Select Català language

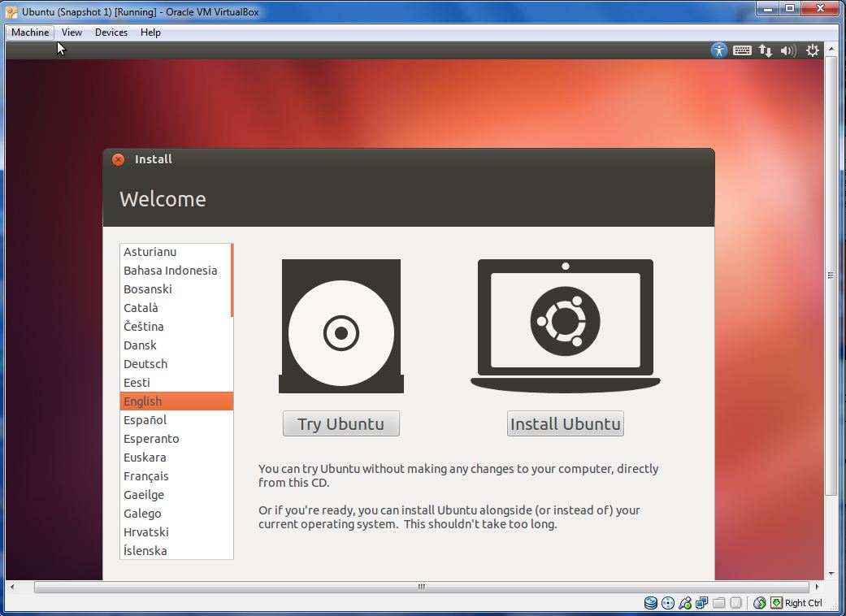pos(176,308)
